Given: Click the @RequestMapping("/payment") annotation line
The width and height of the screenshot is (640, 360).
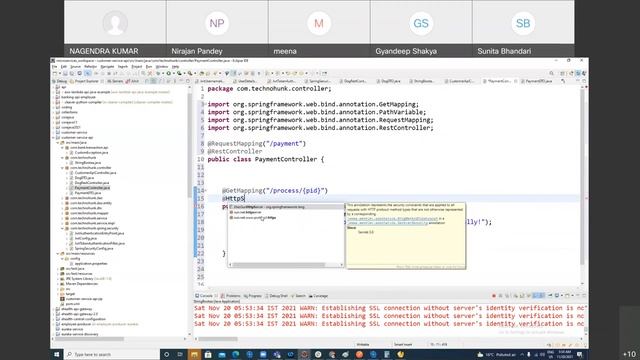Looking at the screenshot, I should (256, 144).
